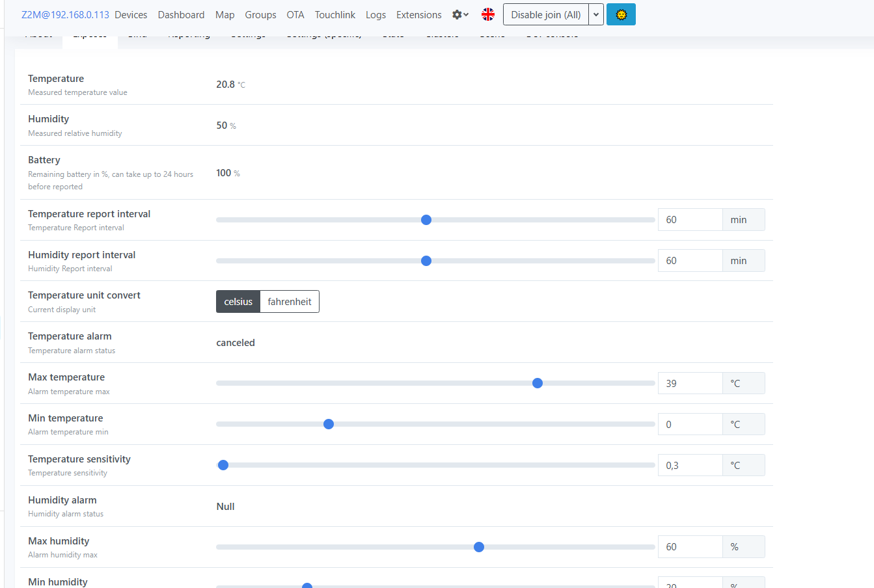Click the UK flag language selector

[x=488, y=14]
